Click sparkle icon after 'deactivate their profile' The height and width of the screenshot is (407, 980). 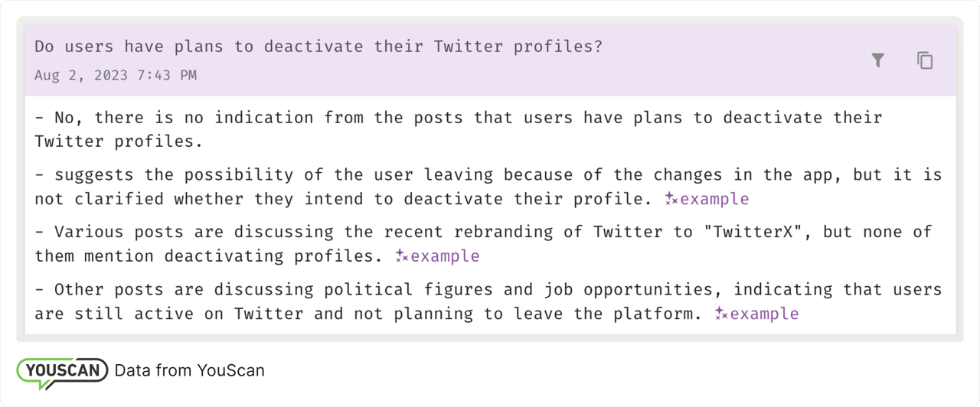[671, 199]
